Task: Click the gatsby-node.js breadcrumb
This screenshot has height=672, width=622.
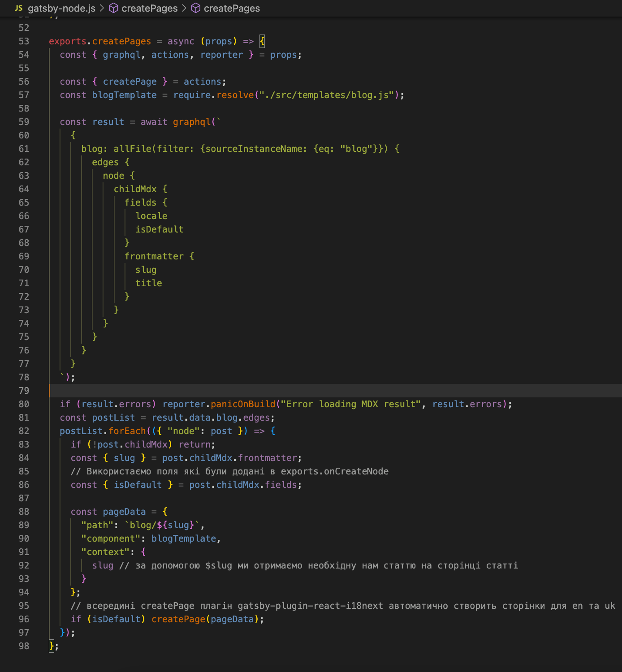Action: 61,9
